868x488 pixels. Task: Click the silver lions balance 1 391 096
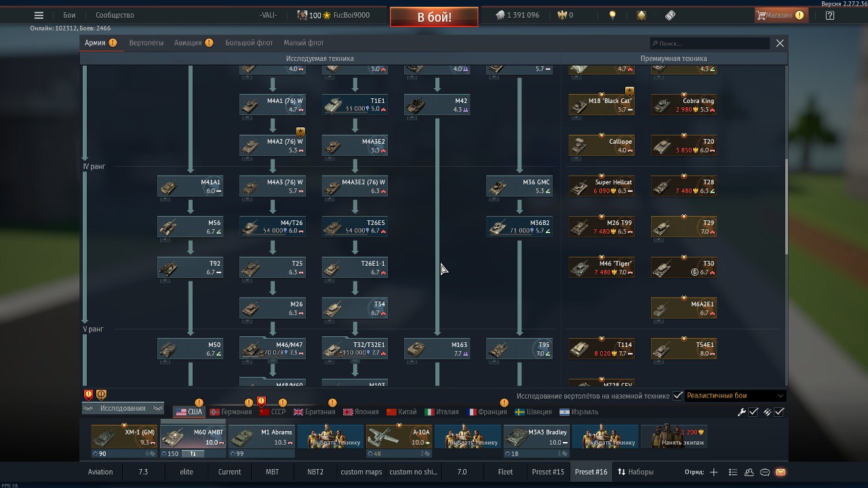pyautogui.click(x=517, y=15)
